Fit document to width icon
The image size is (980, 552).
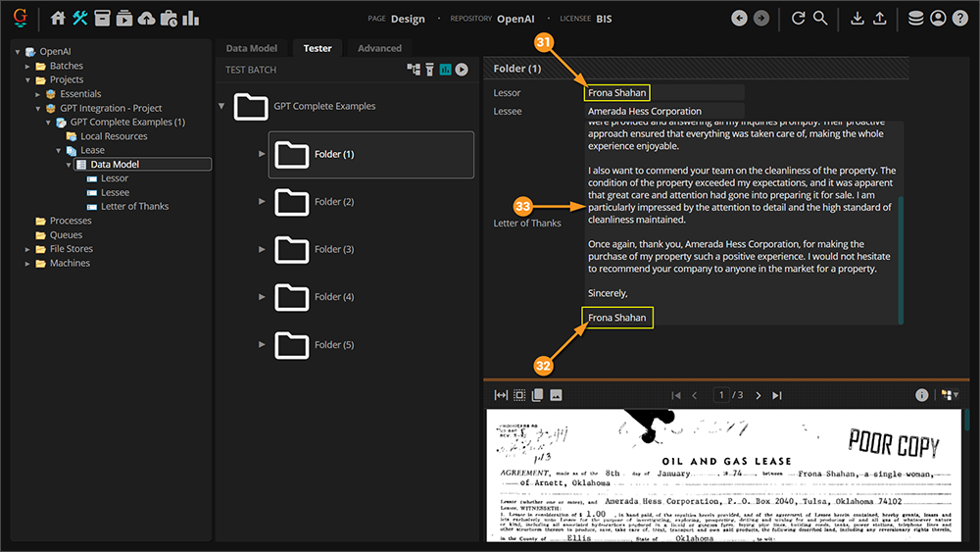coord(501,395)
